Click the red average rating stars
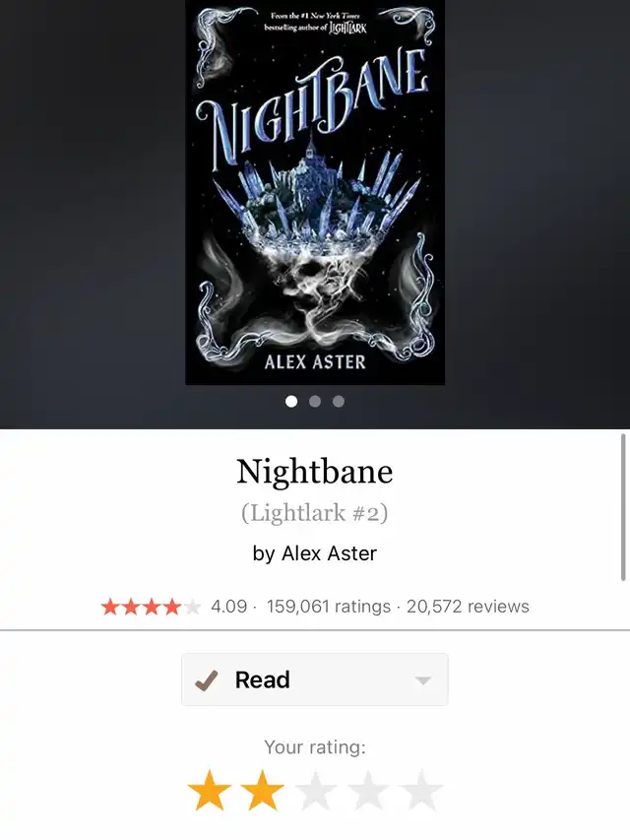The height and width of the screenshot is (840, 630). [x=151, y=607]
